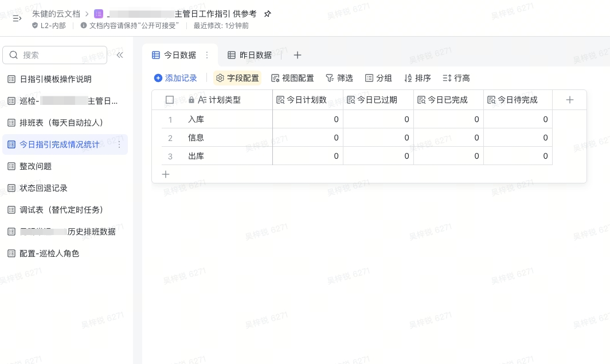This screenshot has width=610, height=364.
Task: Open 视图配置 view configuration
Action: click(292, 78)
